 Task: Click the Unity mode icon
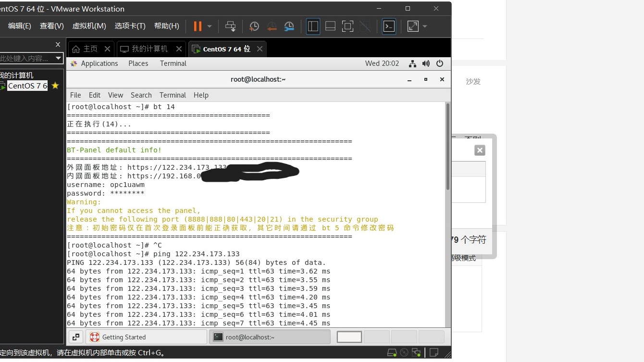[365, 26]
